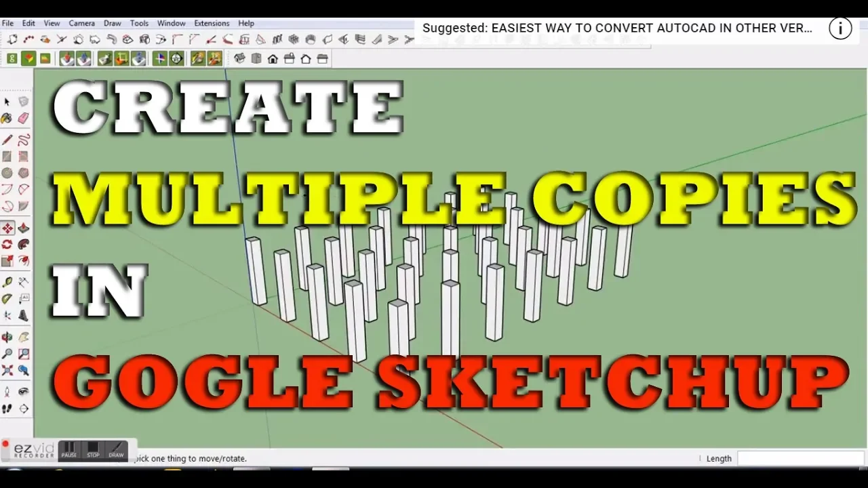Select the Tape Measure tool

(x=7, y=282)
